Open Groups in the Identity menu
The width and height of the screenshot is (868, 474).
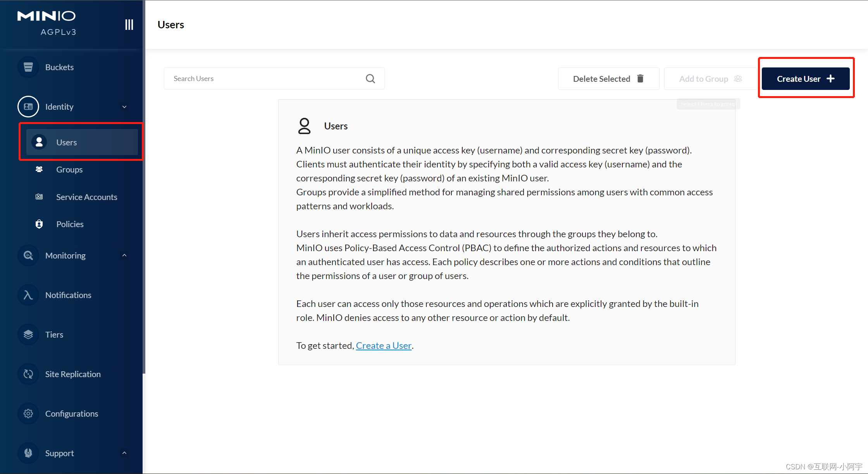pos(69,169)
